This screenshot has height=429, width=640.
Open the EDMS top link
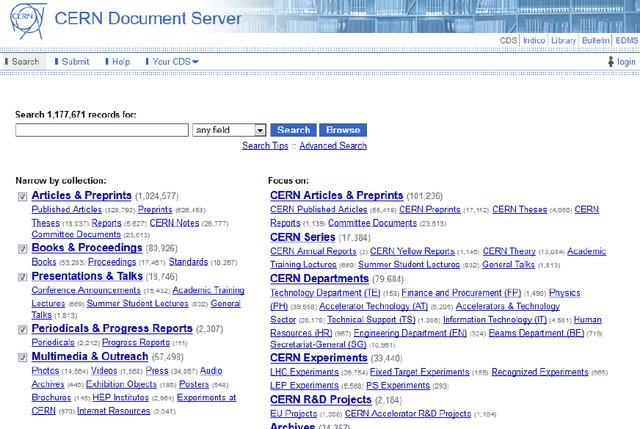point(627,40)
